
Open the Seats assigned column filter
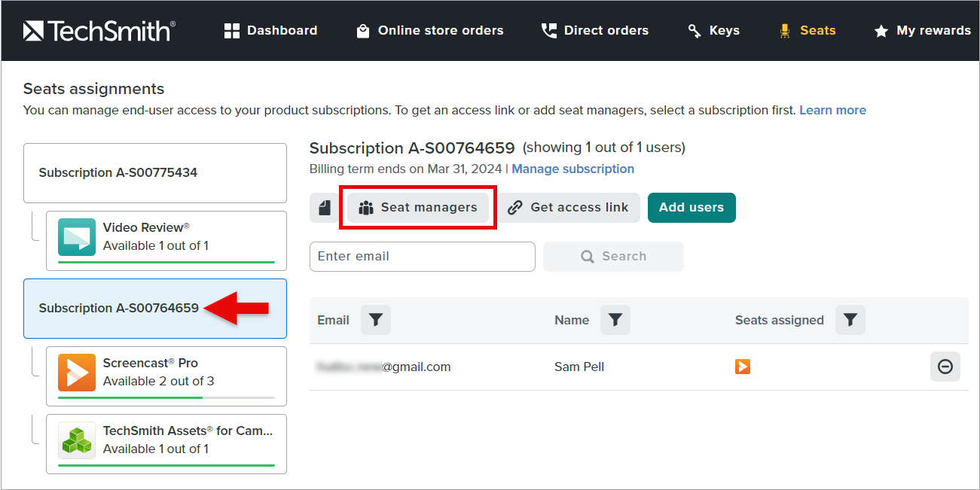(850, 320)
